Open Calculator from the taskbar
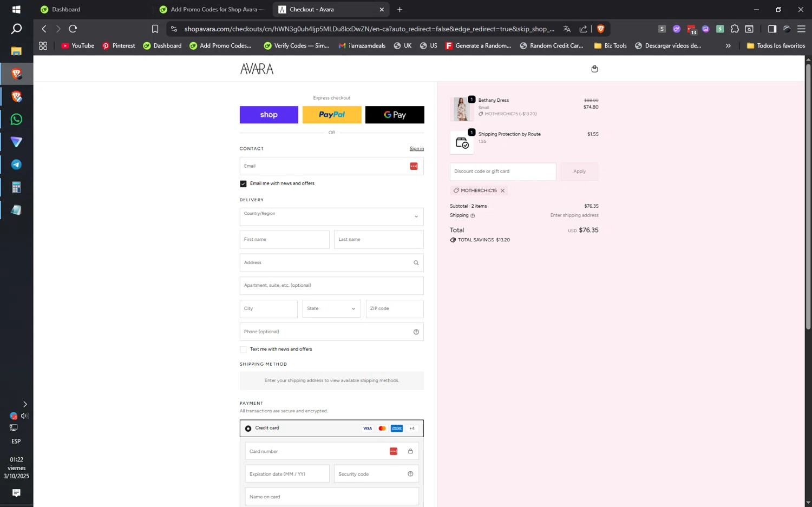Image resolution: width=812 pixels, height=507 pixels. 16,187
